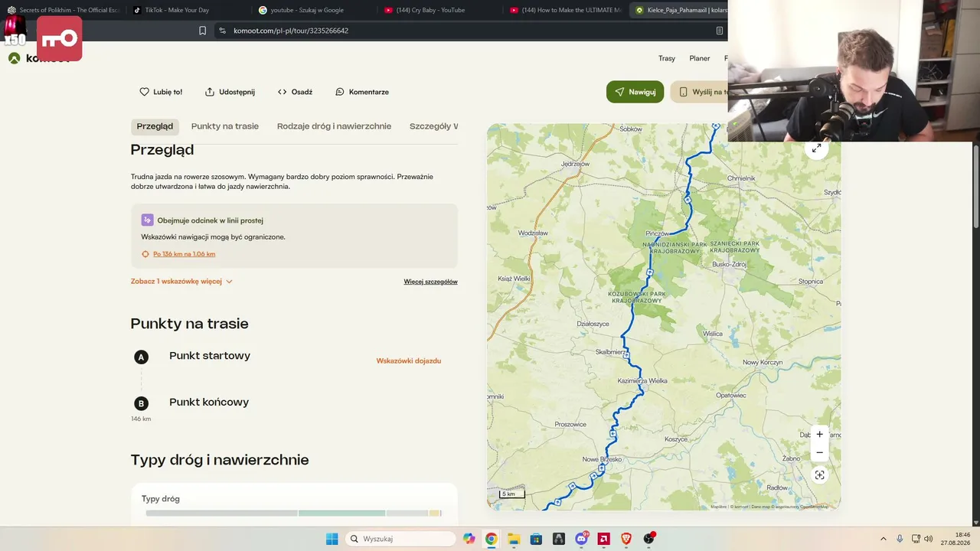Open Microsoft Store from the taskbar

(x=536, y=539)
